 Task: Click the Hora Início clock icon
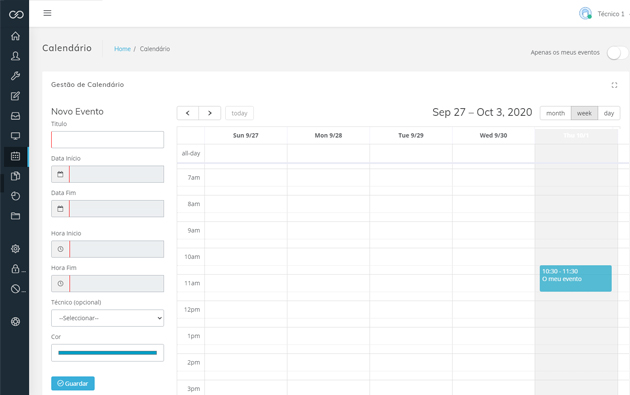click(x=60, y=249)
